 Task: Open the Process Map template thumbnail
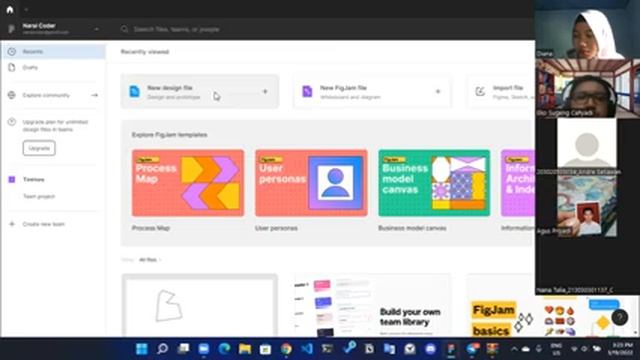coord(188,183)
